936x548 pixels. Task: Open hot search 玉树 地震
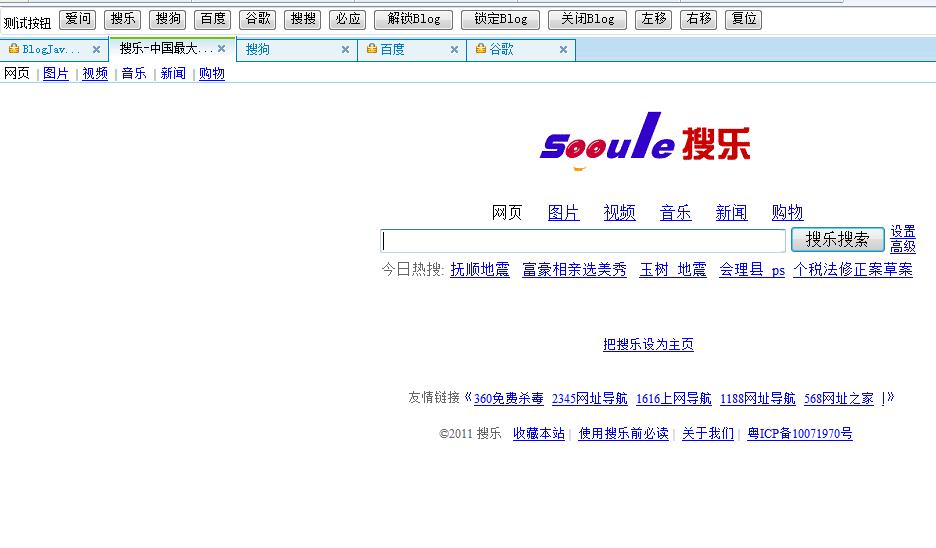673,270
